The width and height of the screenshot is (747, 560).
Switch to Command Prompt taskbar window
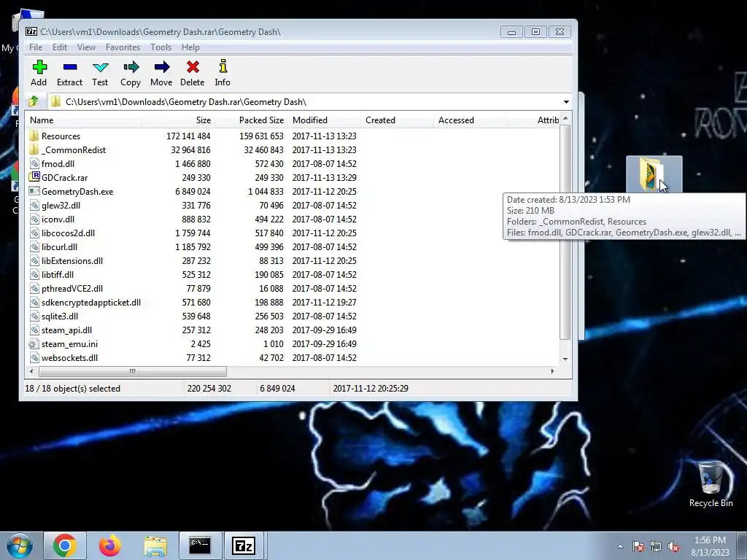point(200,545)
